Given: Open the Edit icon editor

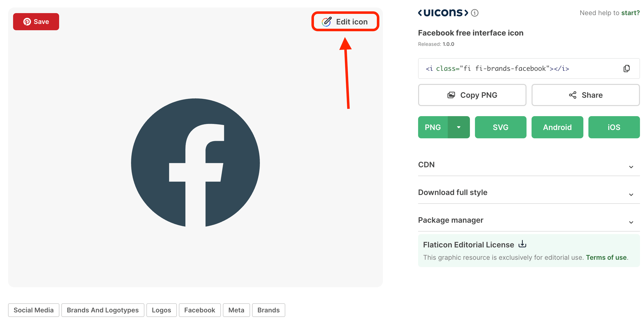Looking at the screenshot, I should click(345, 22).
